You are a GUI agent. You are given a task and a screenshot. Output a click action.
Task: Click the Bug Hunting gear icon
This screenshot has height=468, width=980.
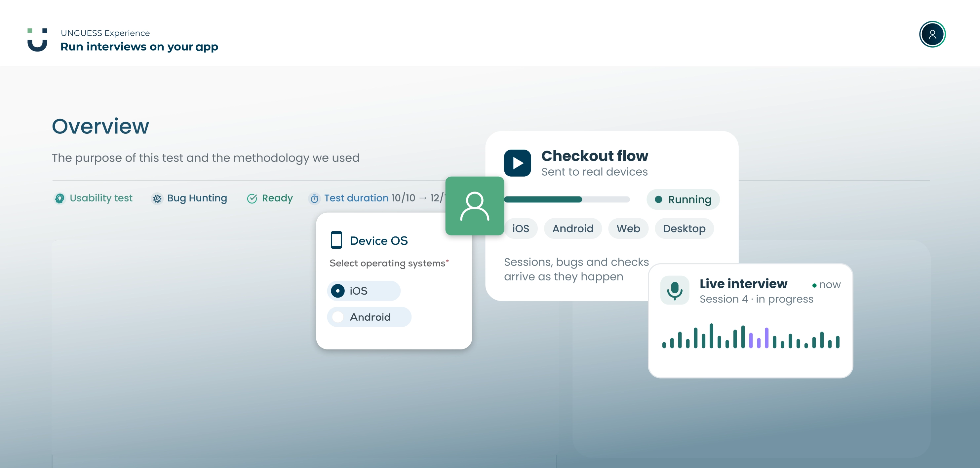pos(157,198)
